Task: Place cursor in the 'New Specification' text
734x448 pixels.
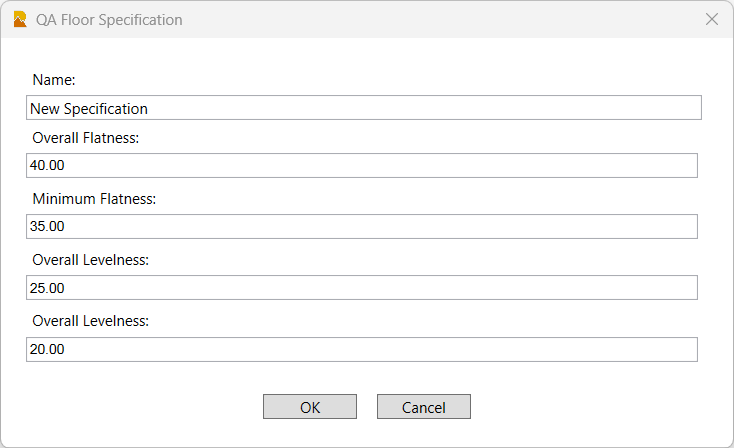Action: pos(89,108)
